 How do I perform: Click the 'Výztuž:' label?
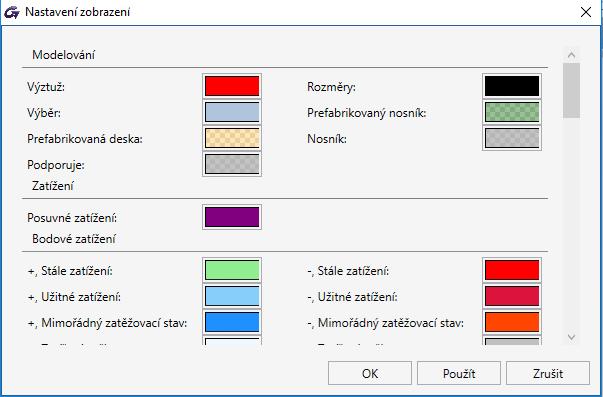tap(46, 87)
